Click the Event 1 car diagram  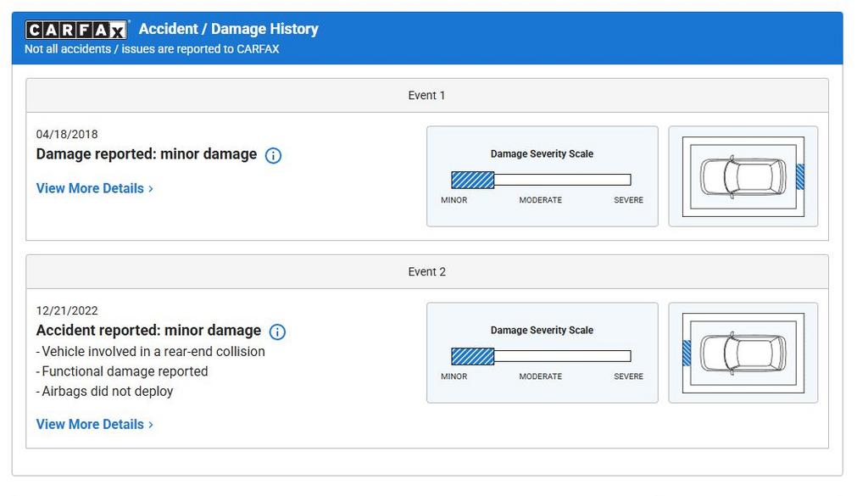pyautogui.click(x=743, y=176)
